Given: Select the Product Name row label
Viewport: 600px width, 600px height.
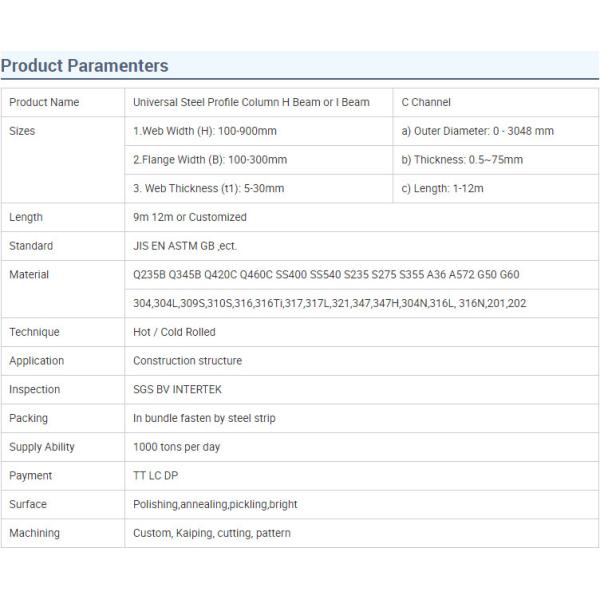Looking at the screenshot, I should click(x=44, y=103).
